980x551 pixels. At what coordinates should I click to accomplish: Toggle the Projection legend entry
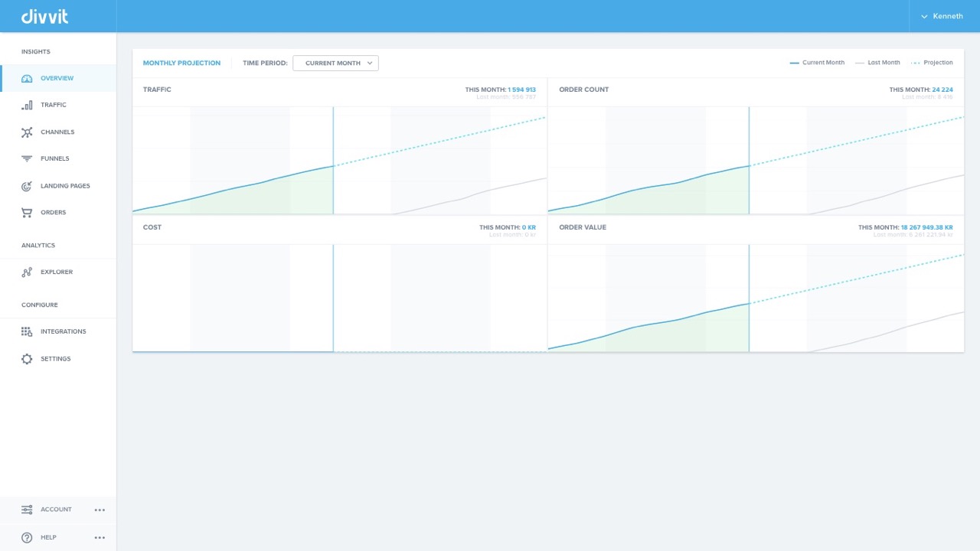click(x=933, y=63)
